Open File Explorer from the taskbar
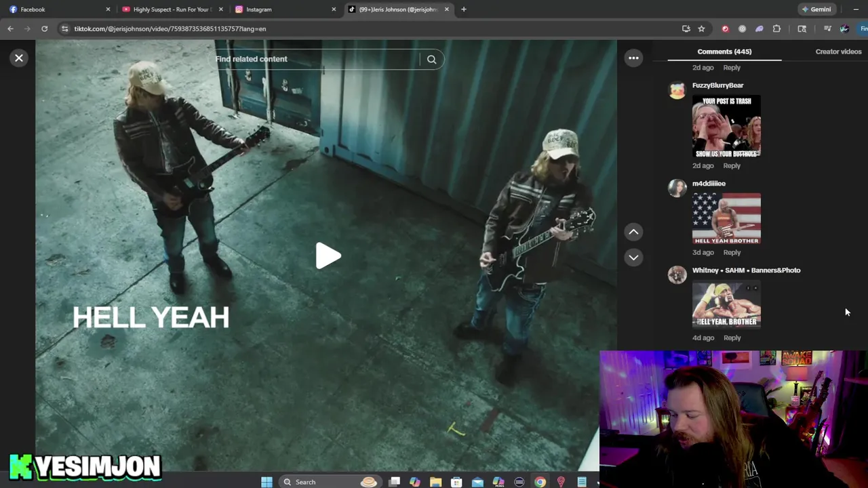The image size is (868, 488). pyautogui.click(x=436, y=482)
